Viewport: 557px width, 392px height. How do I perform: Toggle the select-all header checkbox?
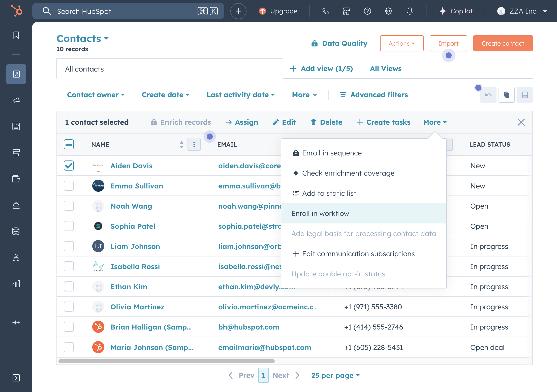(x=69, y=144)
